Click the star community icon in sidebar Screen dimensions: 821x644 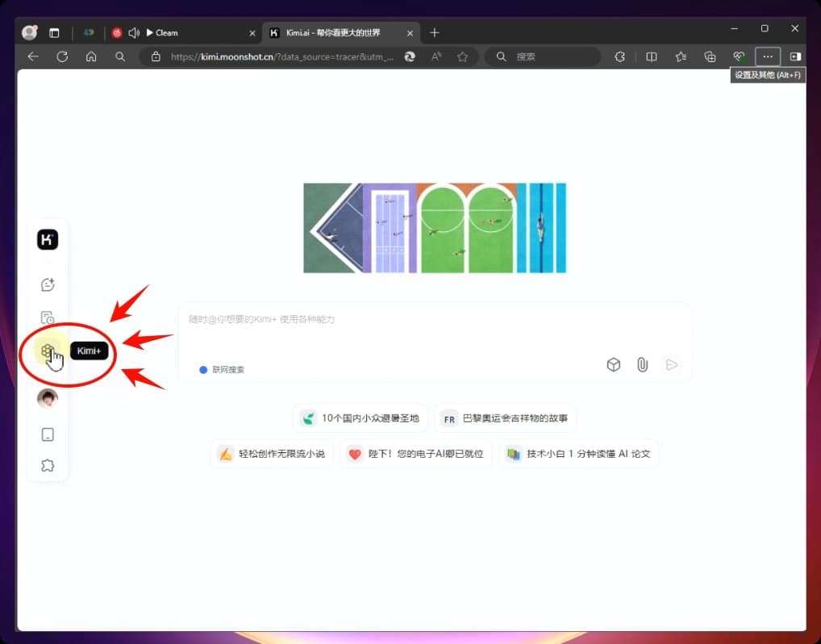point(47,465)
